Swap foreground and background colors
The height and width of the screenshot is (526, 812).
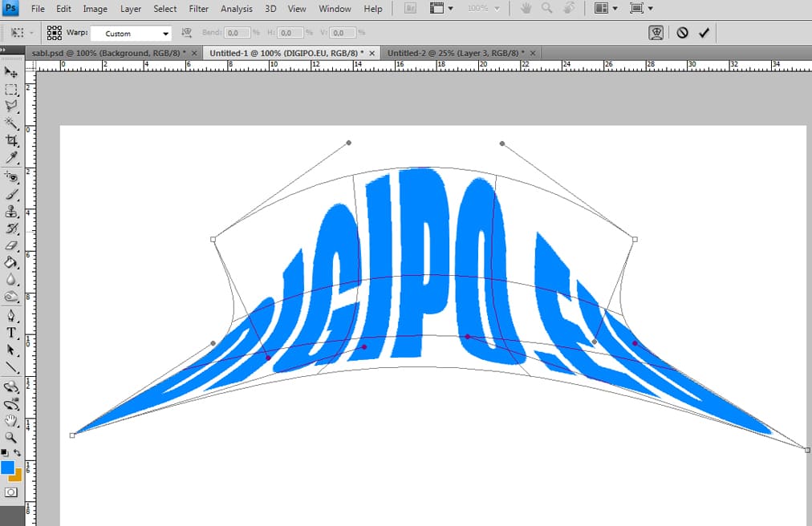pyautogui.click(x=18, y=453)
